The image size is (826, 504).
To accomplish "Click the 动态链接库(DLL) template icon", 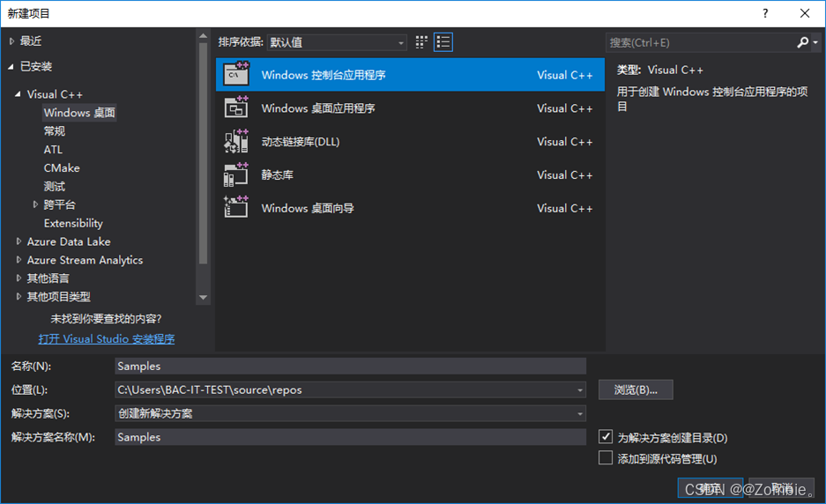I will click(x=236, y=141).
